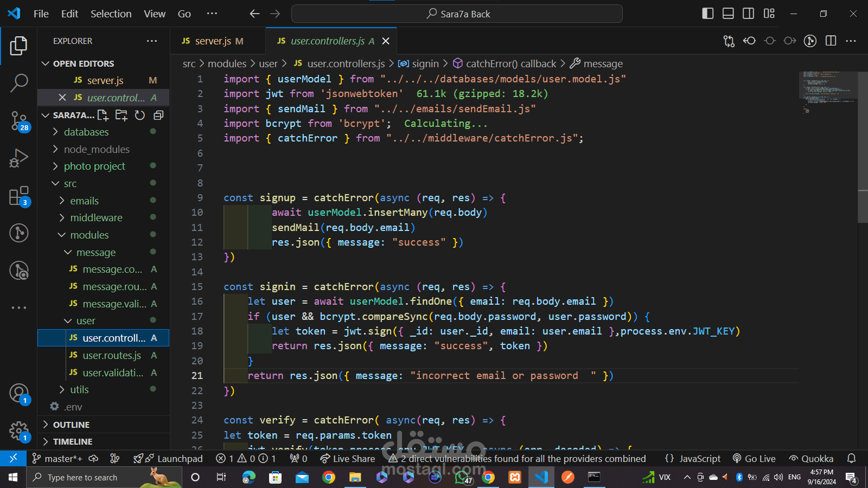This screenshot has width=868, height=488.
Task: Click the Split Editor Right icon
Action: 831,41
